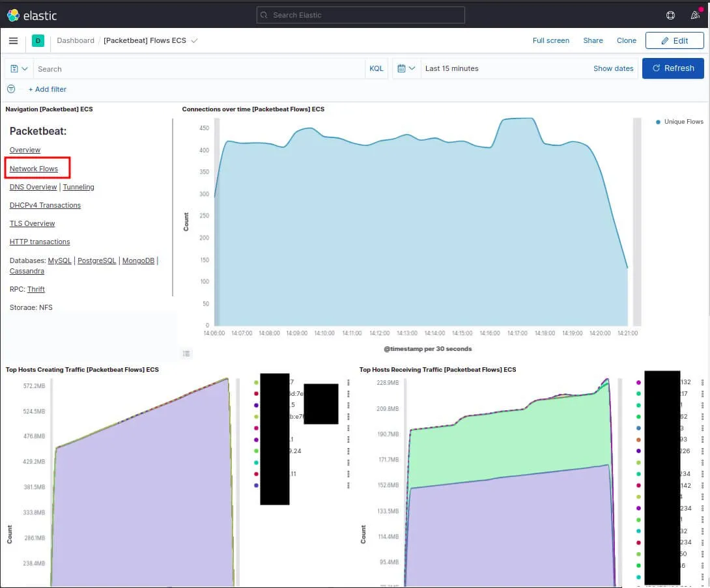Image resolution: width=710 pixels, height=588 pixels.
Task: Click the green D space avatar
Action: [x=38, y=41]
